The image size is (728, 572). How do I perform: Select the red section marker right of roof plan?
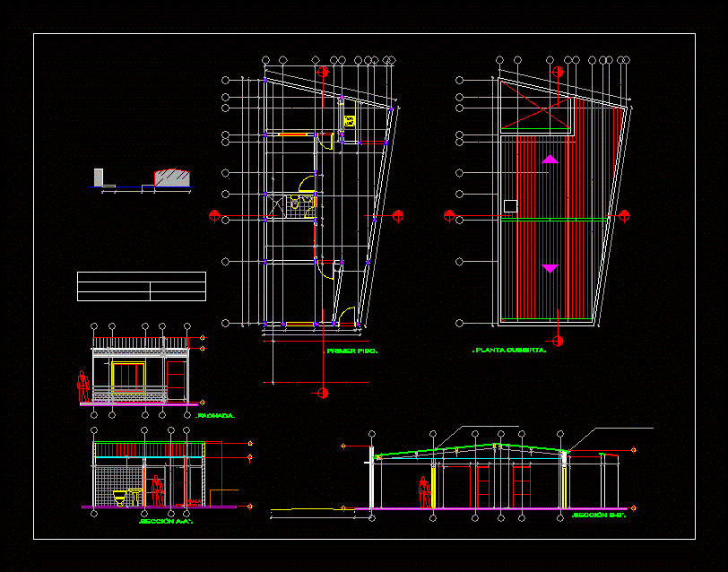click(x=624, y=215)
